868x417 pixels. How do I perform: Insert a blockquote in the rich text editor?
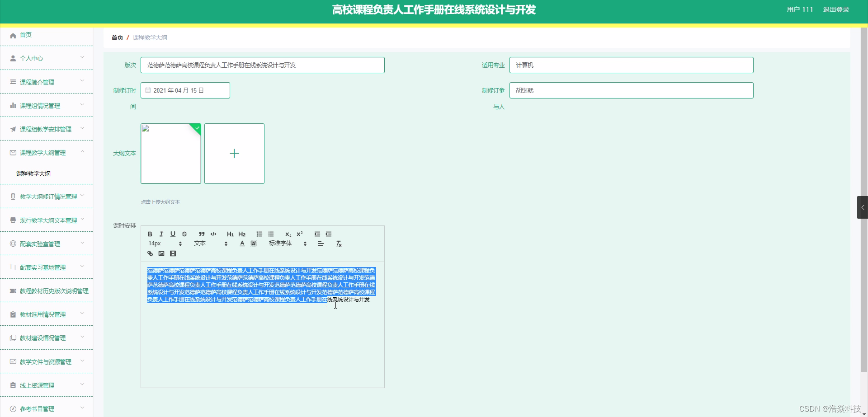(202, 234)
